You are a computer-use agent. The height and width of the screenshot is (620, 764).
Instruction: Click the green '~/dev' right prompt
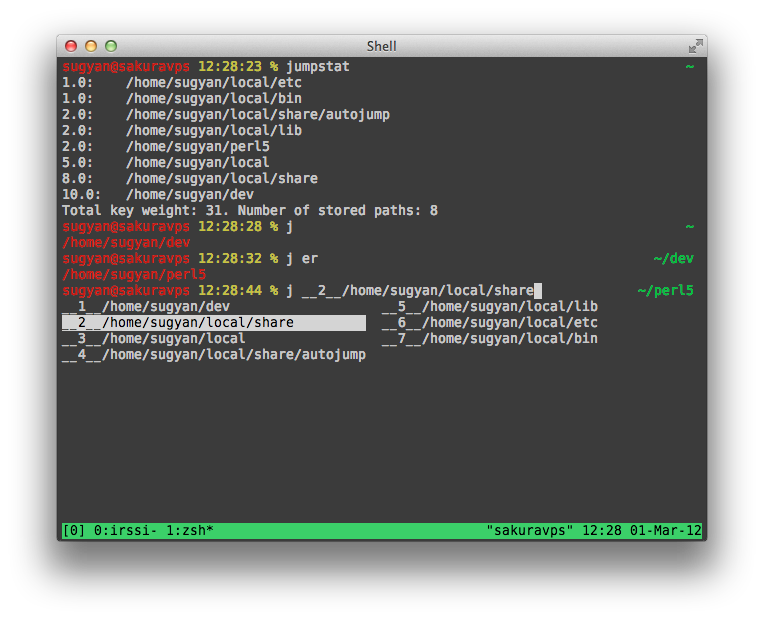[x=673, y=258]
